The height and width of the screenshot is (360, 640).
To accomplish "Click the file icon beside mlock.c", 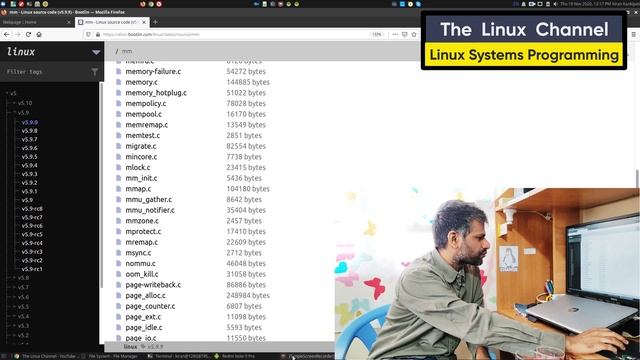I will 119,167.
